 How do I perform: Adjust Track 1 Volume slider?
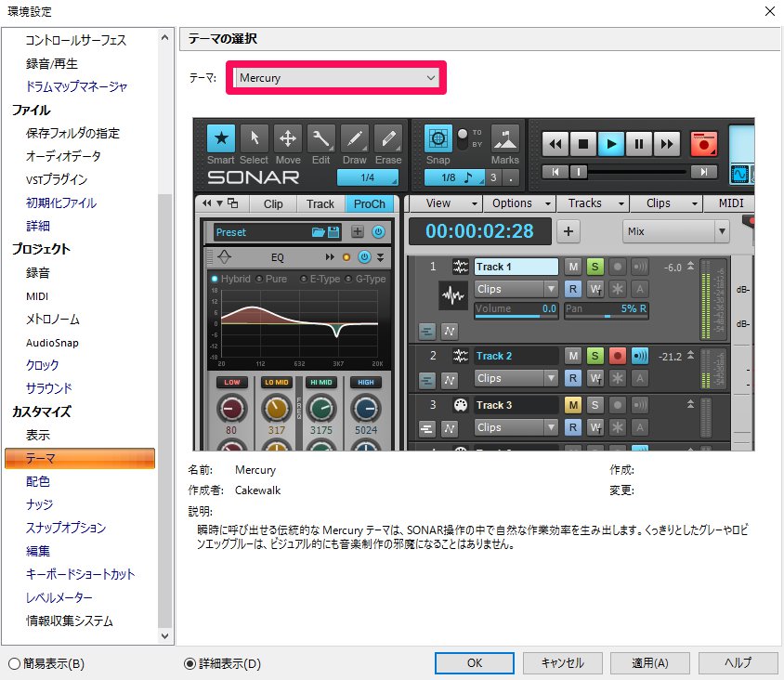tap(516, 309)
